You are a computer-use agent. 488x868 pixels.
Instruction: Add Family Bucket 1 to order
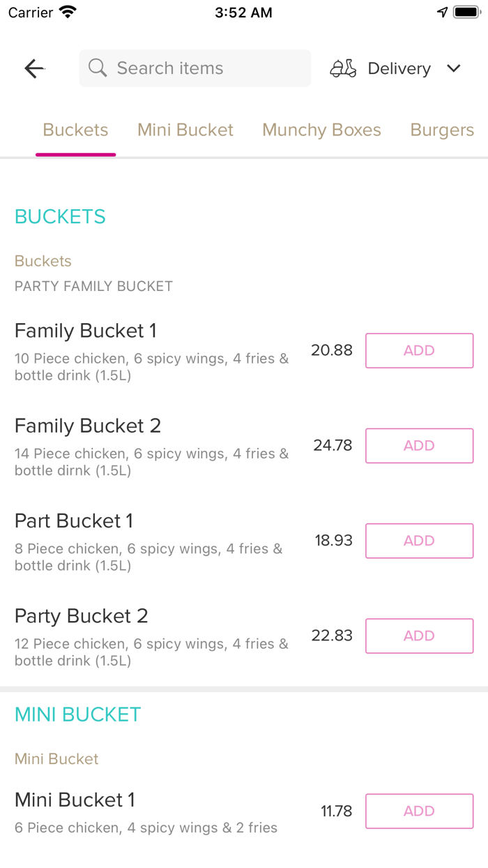[419, 350]
